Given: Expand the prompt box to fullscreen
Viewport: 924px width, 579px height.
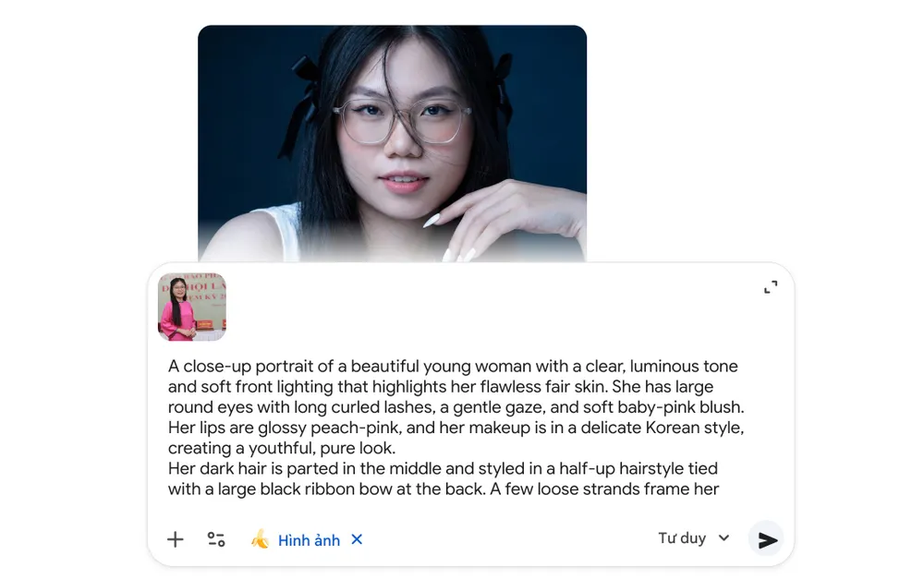Looking at the screenshot, I should 771,287.
